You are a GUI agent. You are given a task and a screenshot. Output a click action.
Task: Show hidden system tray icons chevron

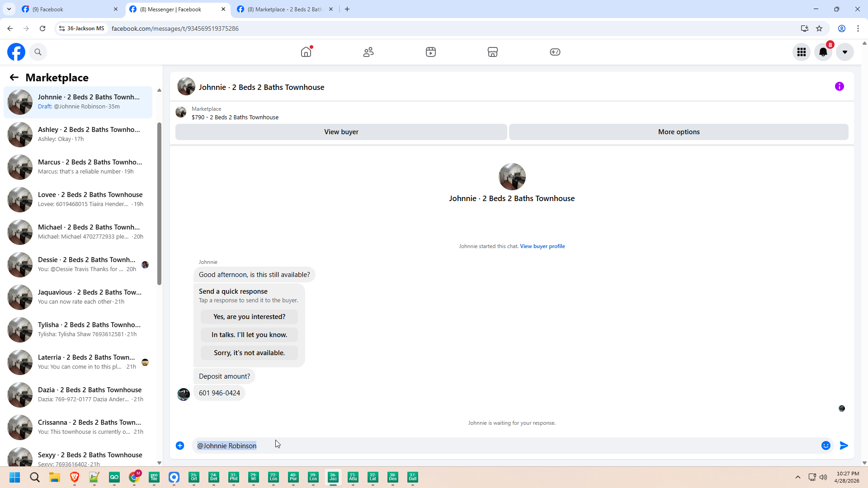[798, 477]
